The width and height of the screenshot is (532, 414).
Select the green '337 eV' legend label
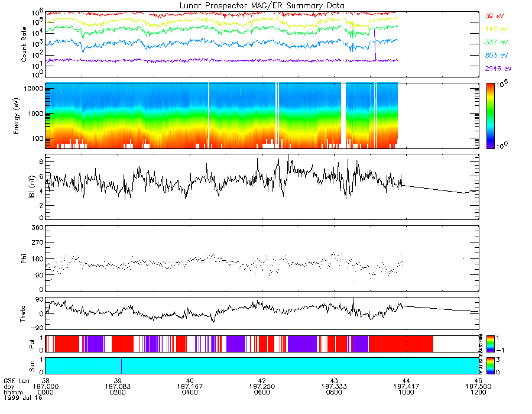pos(497,42)
